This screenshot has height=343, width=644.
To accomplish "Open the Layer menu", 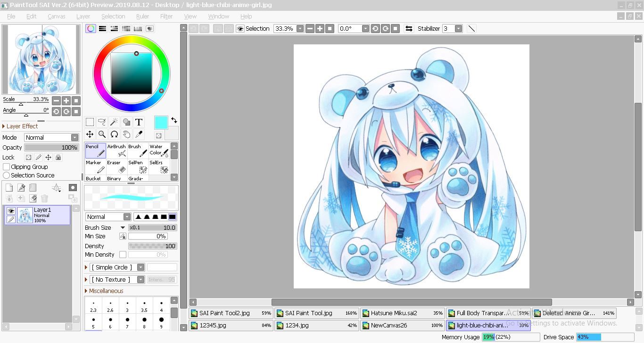I will 83,16.
